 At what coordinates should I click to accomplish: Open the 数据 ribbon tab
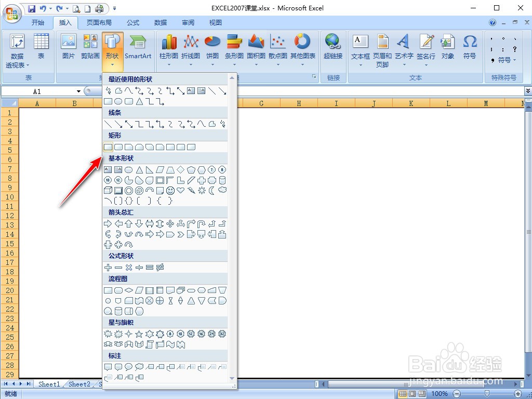pyautogui.click(x=161, y=23)
